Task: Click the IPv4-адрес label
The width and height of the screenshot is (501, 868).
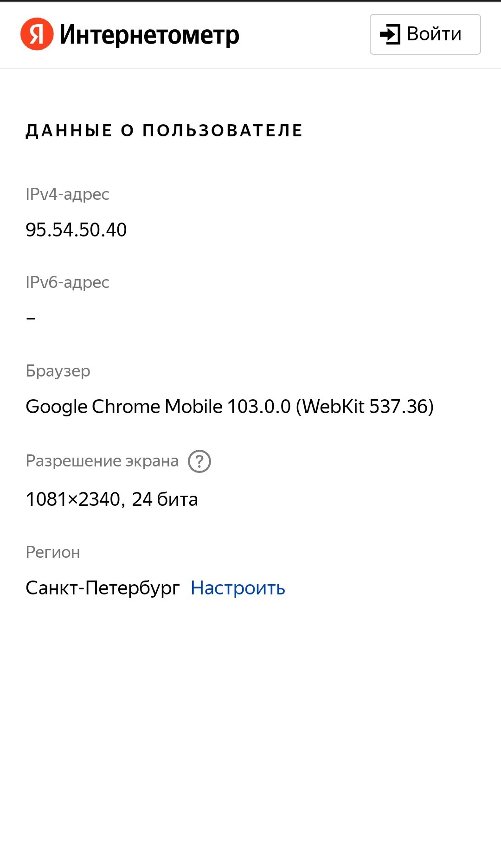Action: tap(67, 194)
